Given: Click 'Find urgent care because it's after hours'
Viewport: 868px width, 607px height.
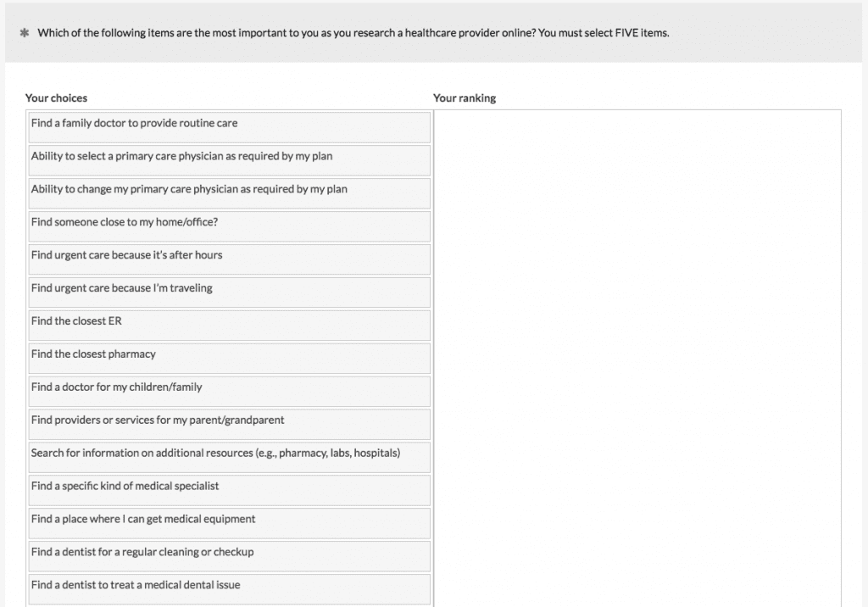Looking at the screenshot, I should 229,259.
